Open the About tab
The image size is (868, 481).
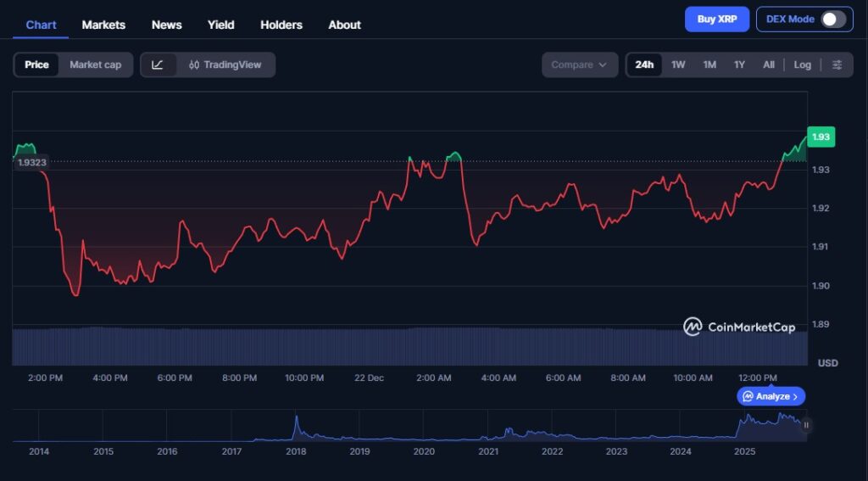344,25
